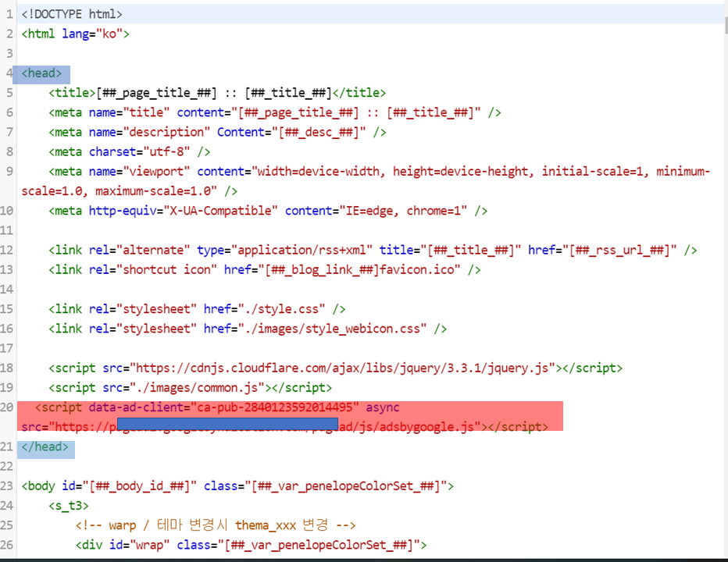Click the div id="wrap" line
The image size is (728, 562).
(251, 545)
